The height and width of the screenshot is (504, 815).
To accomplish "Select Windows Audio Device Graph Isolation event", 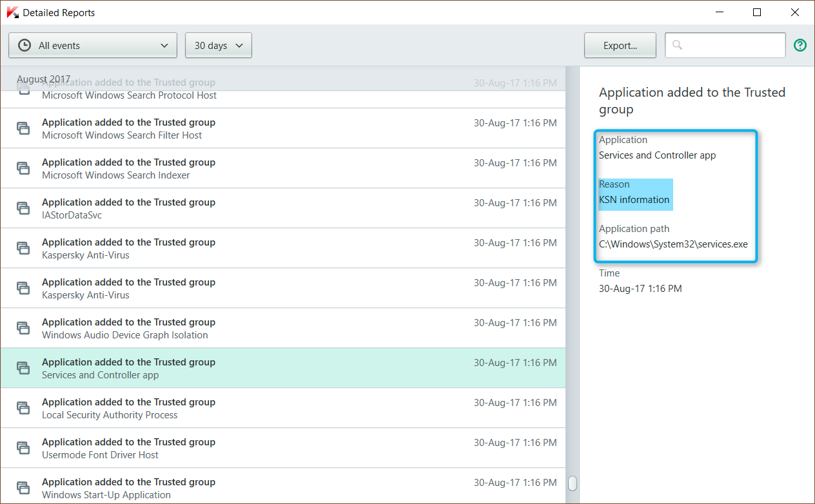I will [x=282, y=328].
